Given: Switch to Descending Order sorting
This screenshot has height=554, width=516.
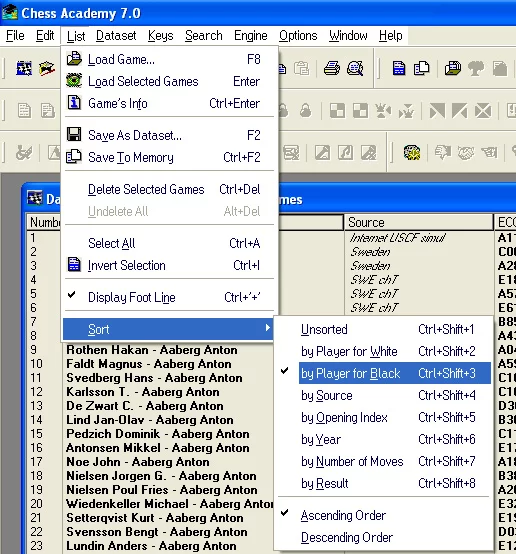Looking at the screenshot, I should click(x=383, y=537).
